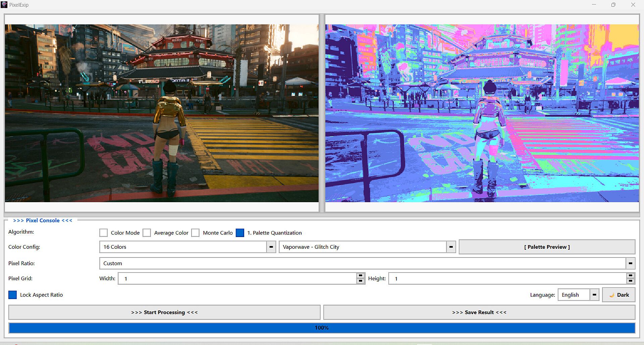This screenshot has width=644, height=345.
Task: Click the PixelExip app icon in title bar
Action: pyautogui.click(x=4, y=5)
